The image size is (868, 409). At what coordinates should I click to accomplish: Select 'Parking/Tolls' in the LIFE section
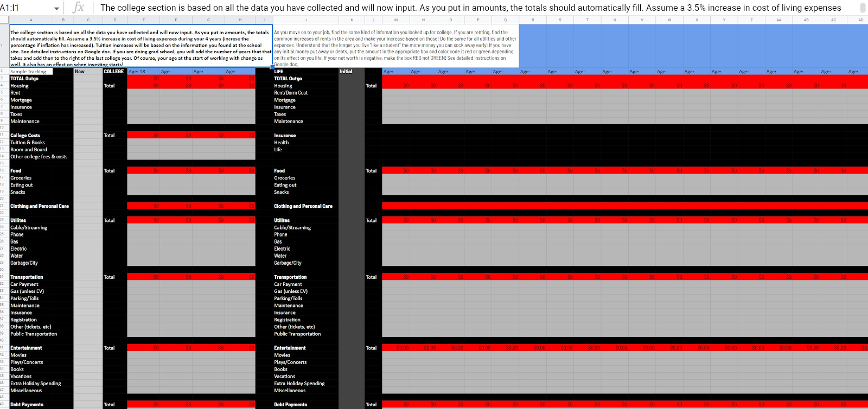click(288, 298)
